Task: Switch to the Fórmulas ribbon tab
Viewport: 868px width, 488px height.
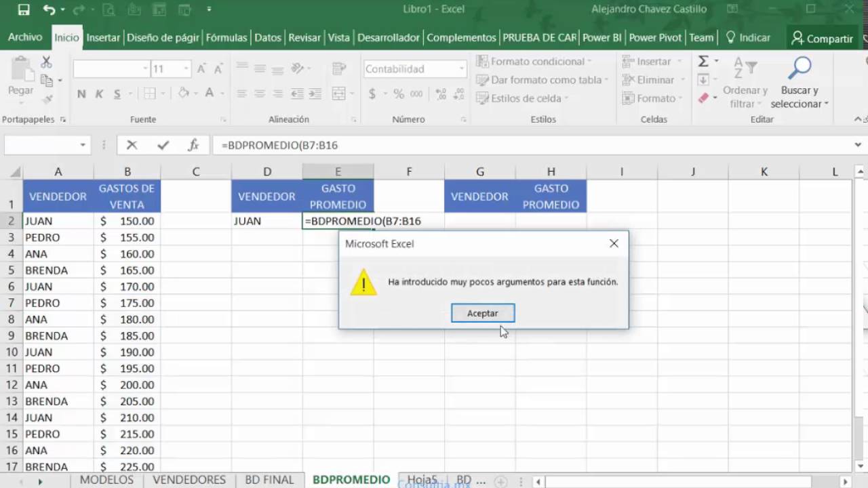Action: (226, 38)
